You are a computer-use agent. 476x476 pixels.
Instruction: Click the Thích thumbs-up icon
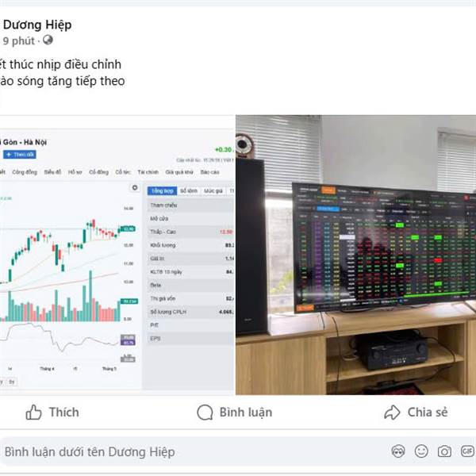click(x=33, y=413)
